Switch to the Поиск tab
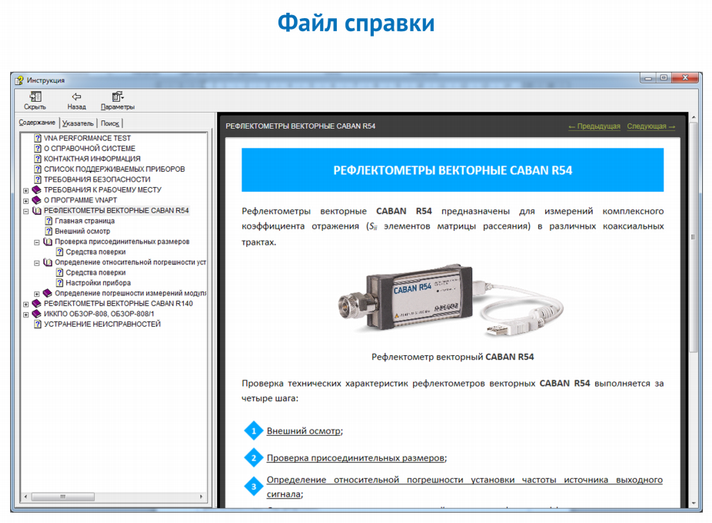Viewport: 712px width, 523px height. [110, 123]
